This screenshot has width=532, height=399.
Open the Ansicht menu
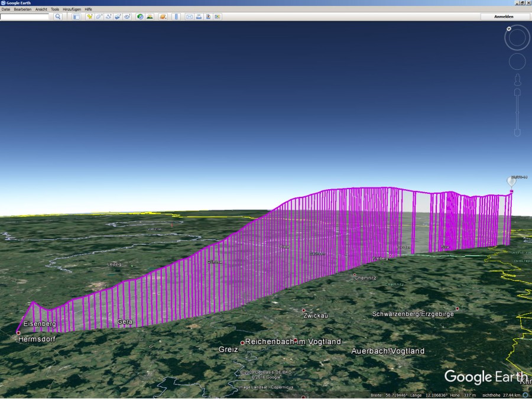point(41,9)
